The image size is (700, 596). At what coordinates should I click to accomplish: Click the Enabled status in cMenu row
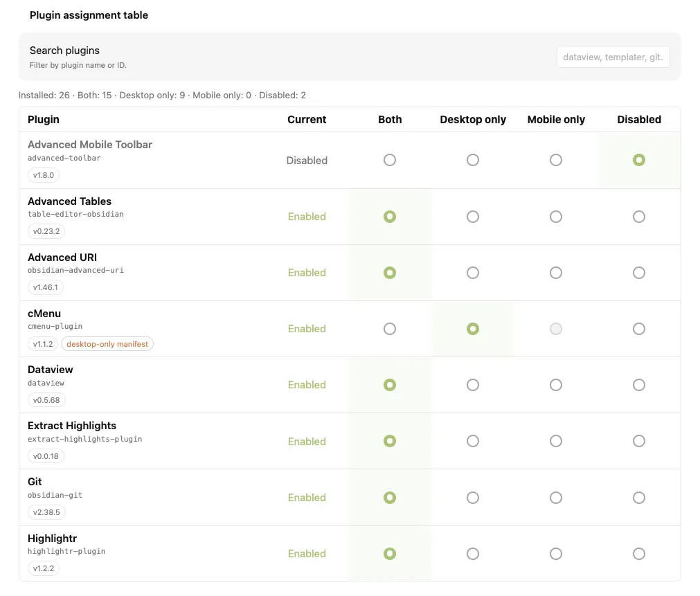click(x=307, y=329)
